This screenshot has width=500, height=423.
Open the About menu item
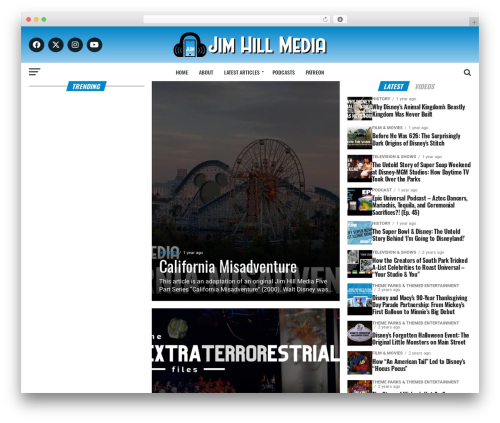[206, 72]
